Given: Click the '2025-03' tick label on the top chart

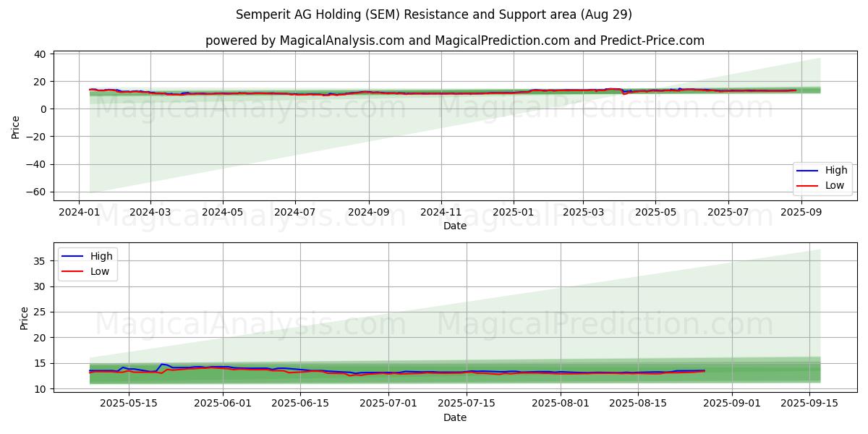Looking at the screenshot, I should pyautogui.click(x=583, y=213).
